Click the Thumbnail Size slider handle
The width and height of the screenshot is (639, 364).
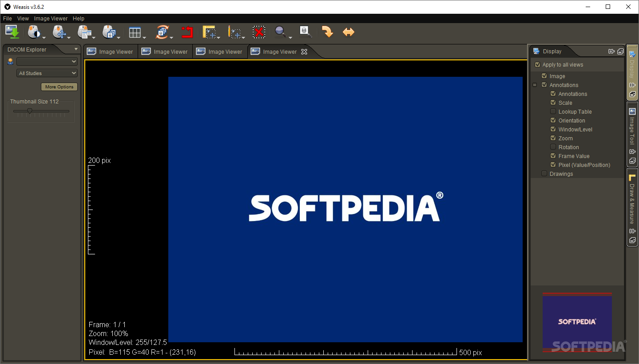(30, 111)
